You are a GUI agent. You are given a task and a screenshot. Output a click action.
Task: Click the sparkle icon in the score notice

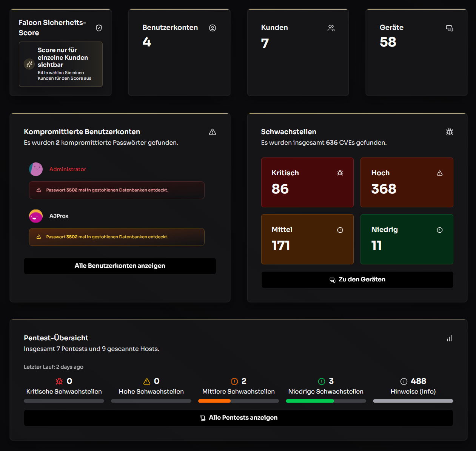29,64
